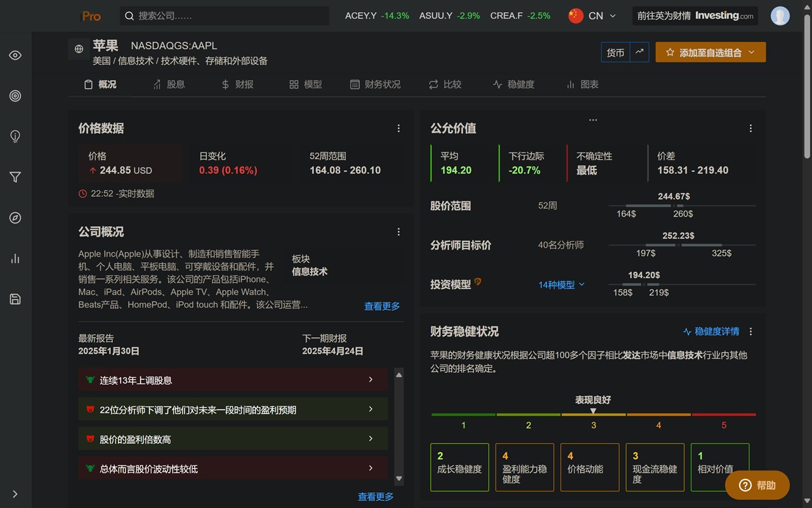Open the lightbulb ideas icon in sidebar
This screenshot has height=508, width=812.
(15, 137)
